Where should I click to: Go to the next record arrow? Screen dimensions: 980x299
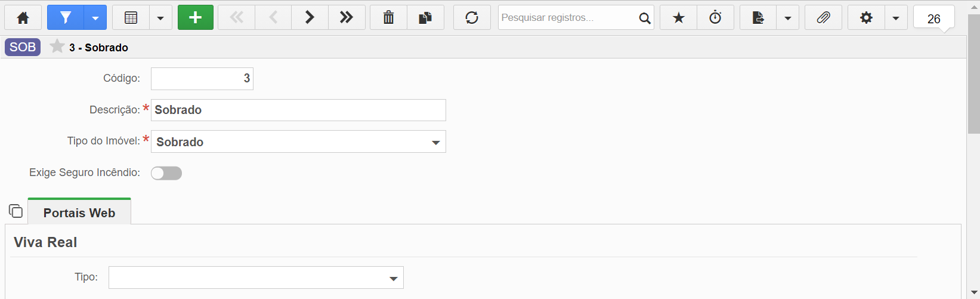point(310,18)
